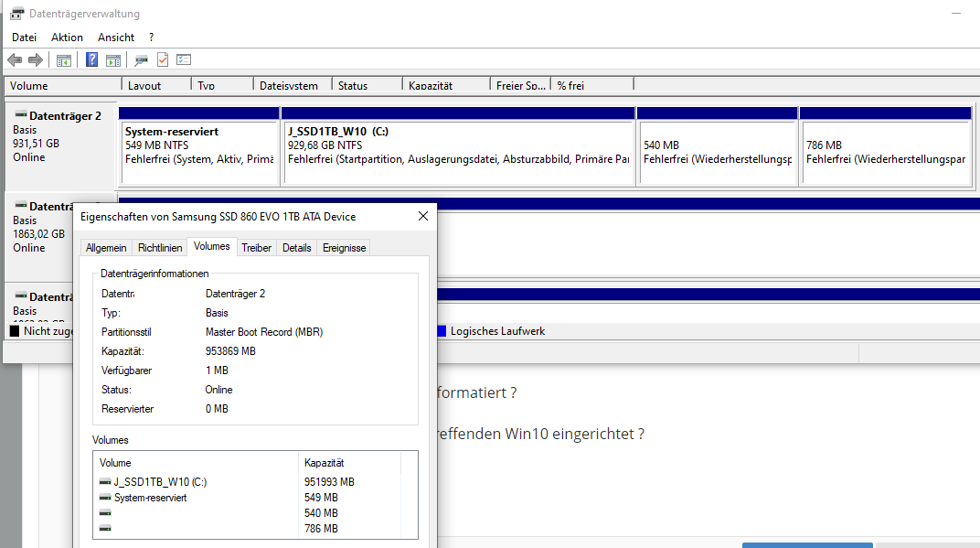Go forward with the right arrow toolbar icon
The height and width of the screenshot is (548, 980).
tap(36, 60)
